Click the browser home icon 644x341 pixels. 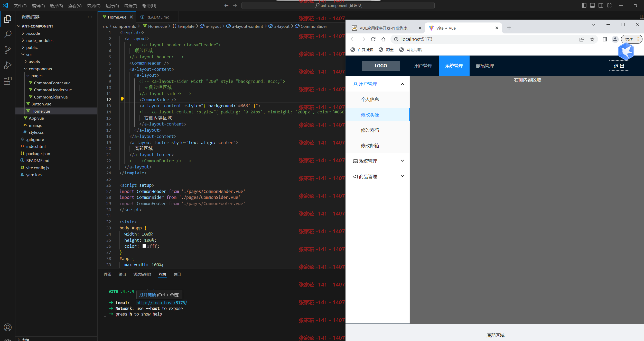[383, 39]
